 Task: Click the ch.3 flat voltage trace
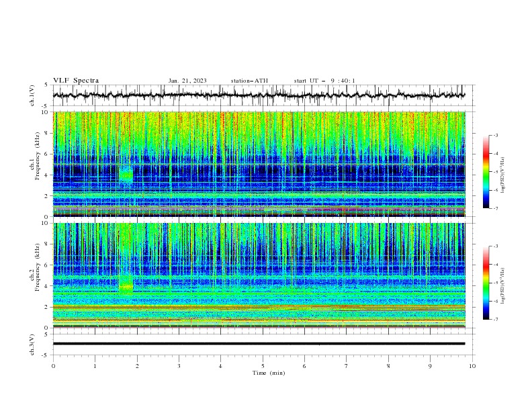(259, 344)
